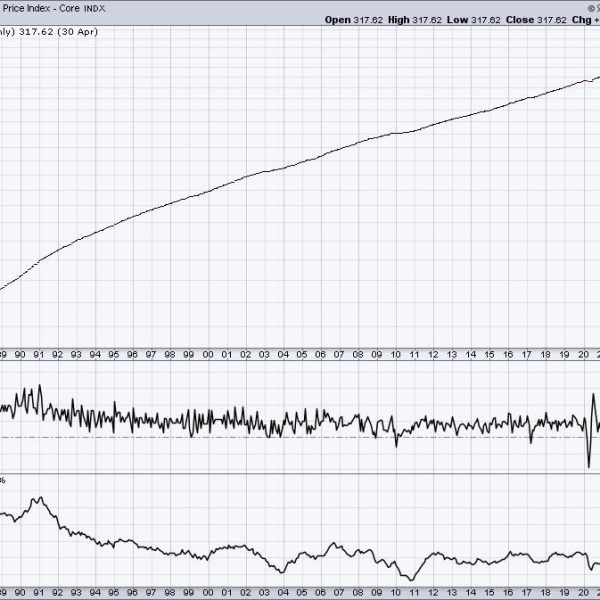Click year '00' on the upper year axis

click(x=208, y=355)
